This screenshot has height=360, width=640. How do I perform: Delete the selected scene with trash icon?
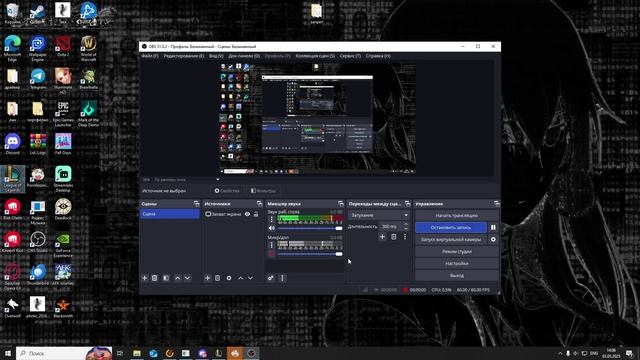(155, 278)
